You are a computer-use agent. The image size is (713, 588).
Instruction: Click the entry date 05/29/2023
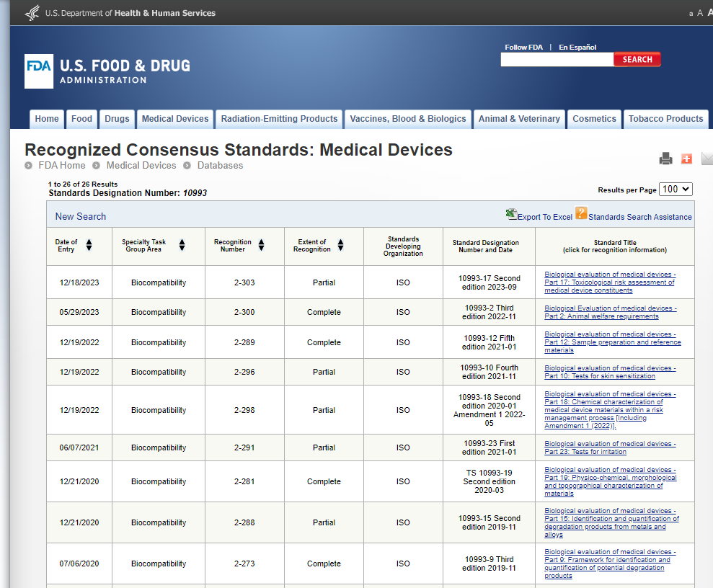(x=79, y=312)
